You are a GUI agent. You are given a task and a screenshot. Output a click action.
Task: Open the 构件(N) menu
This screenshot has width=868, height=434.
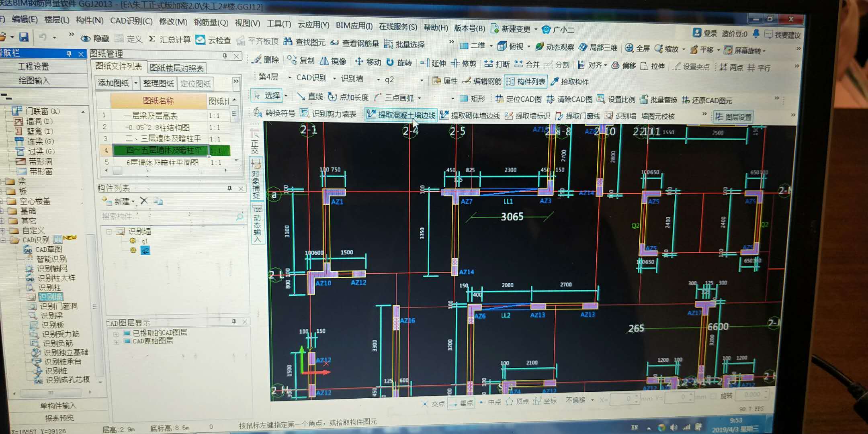click(90, 20)
